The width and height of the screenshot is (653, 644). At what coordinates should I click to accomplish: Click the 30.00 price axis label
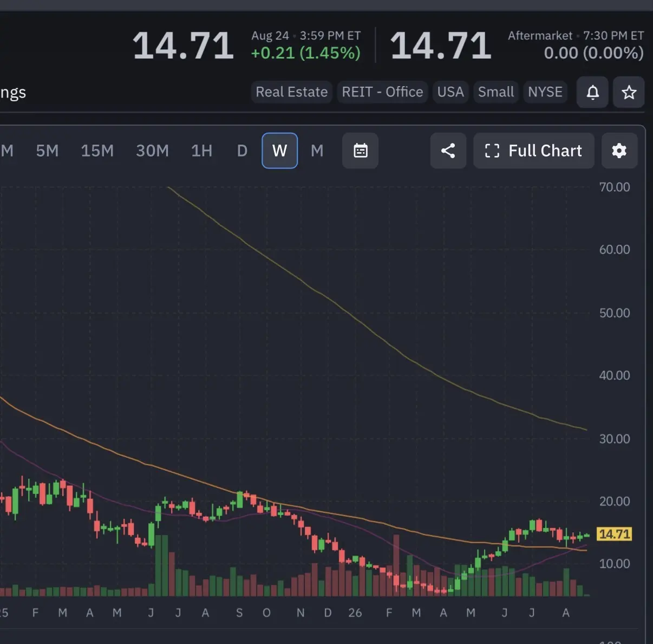click(615, 439)
